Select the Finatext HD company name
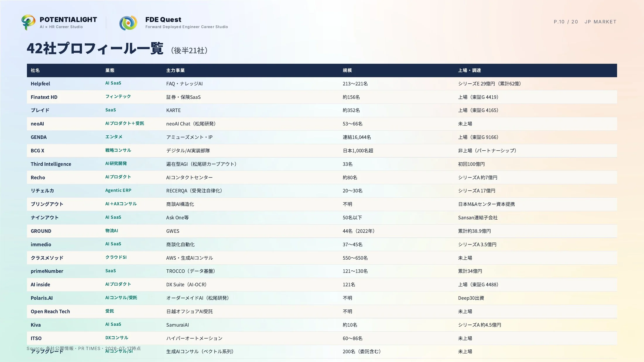 (x=44, y=97)
